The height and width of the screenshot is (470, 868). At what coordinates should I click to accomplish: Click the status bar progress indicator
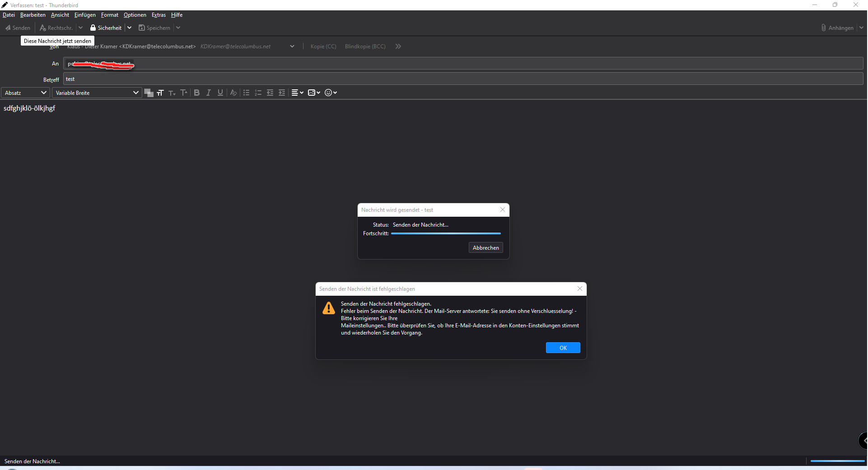(x=837, y=461)
